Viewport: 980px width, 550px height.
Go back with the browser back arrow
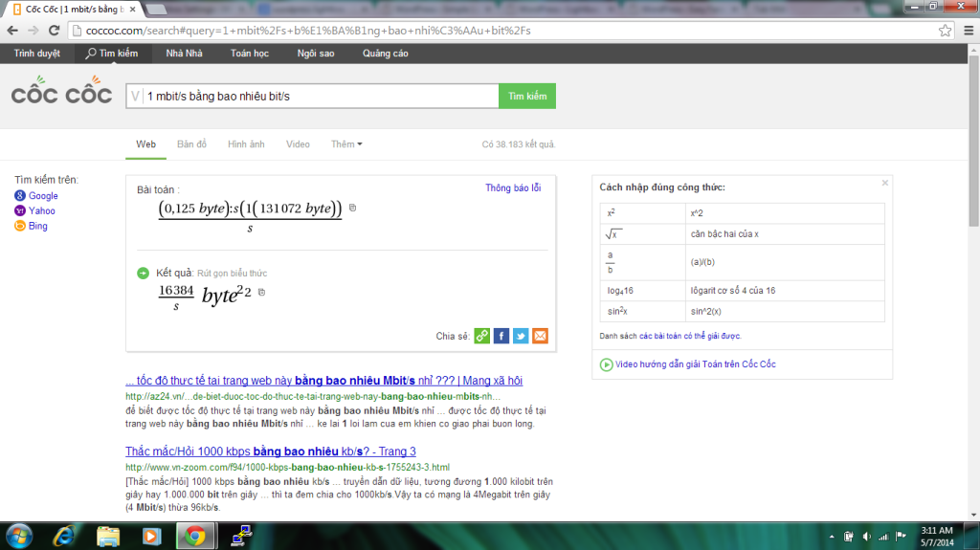point(12,30)
